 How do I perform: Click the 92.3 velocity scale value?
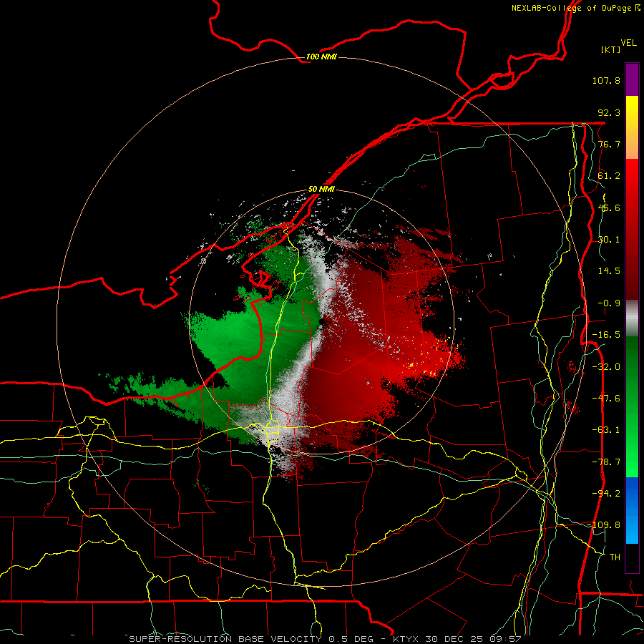(609, 112)
